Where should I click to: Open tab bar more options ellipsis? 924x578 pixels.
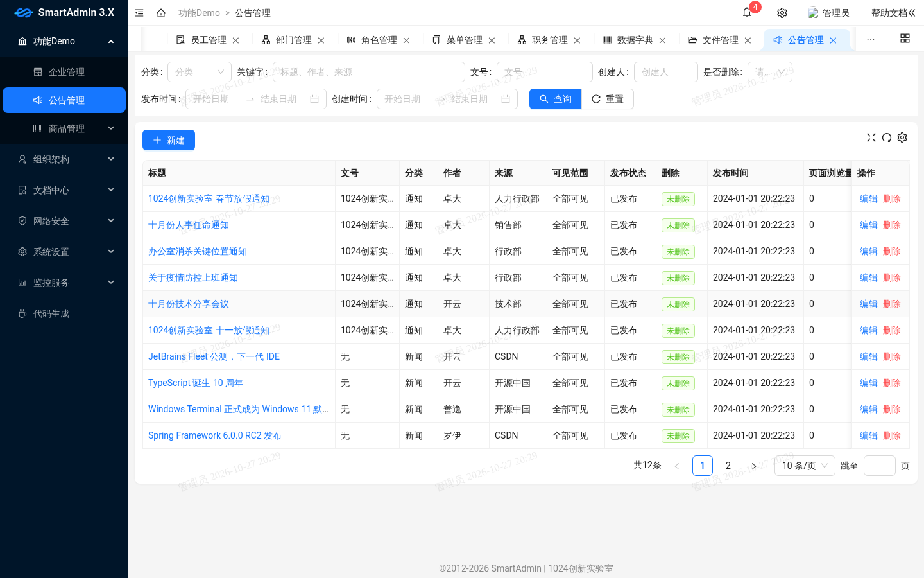pyautogui.click(x=871, y=39)
